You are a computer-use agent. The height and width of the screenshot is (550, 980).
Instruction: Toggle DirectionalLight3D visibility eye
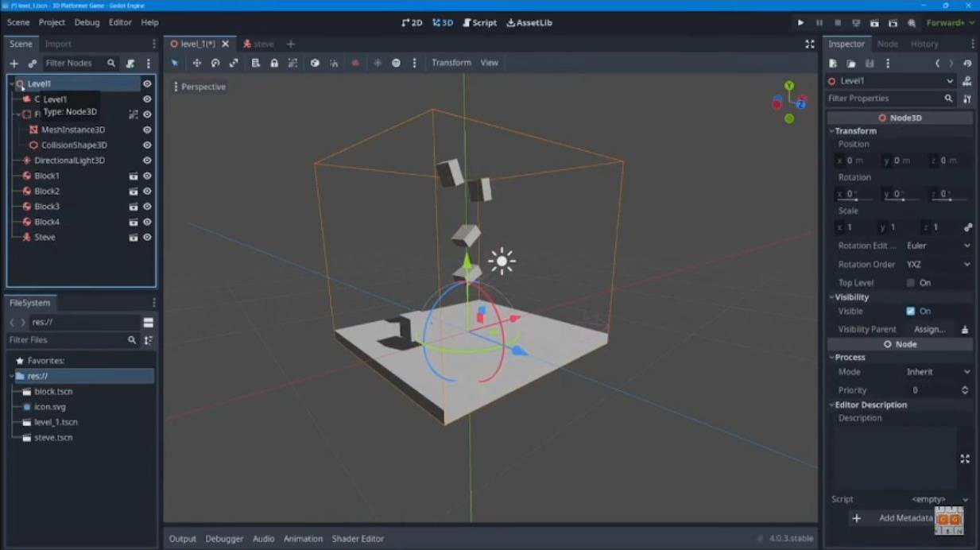pyautogui.click(x=147, y=161)
